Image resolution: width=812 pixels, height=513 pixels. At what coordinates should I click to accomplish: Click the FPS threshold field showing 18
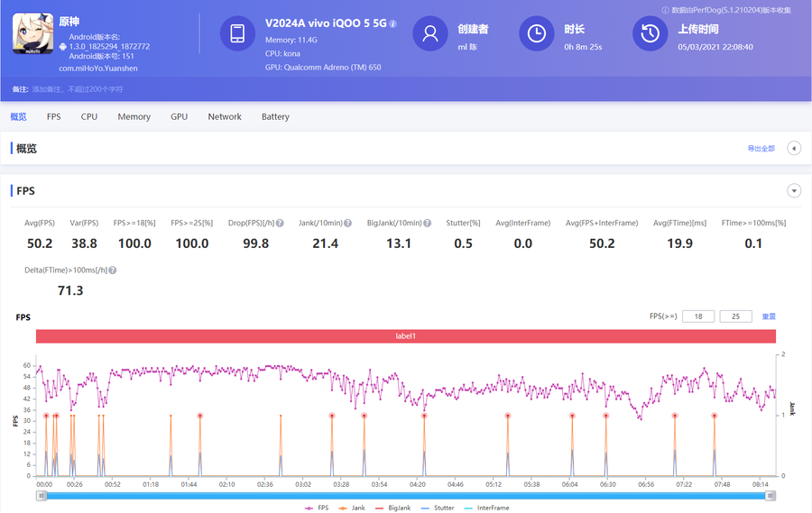698,316
